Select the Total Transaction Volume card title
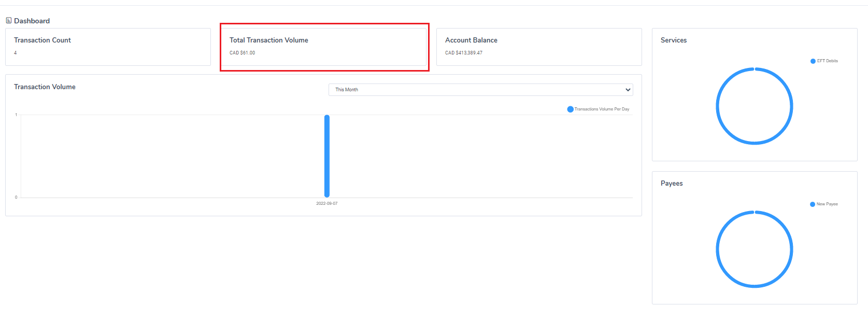Screen dimensions: 868x320 (268, 40)
